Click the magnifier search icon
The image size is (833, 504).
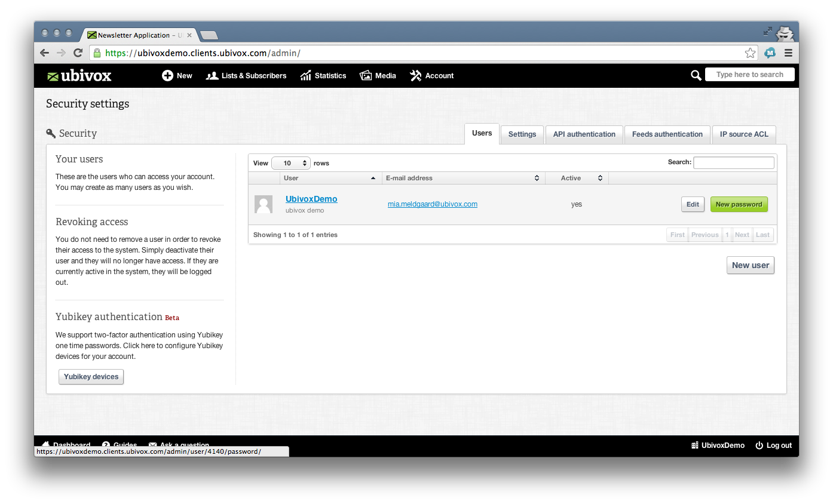tap(696, 75)
